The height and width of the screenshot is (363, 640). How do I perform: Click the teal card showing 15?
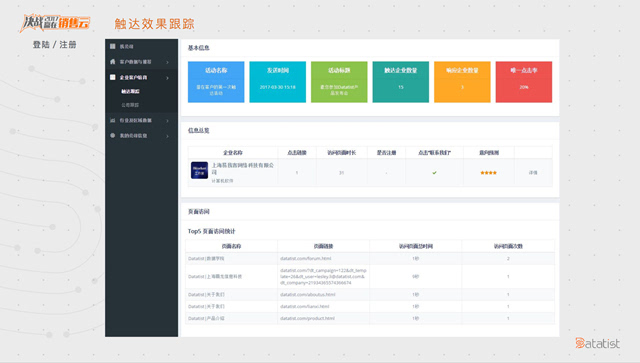coord(401,82)
